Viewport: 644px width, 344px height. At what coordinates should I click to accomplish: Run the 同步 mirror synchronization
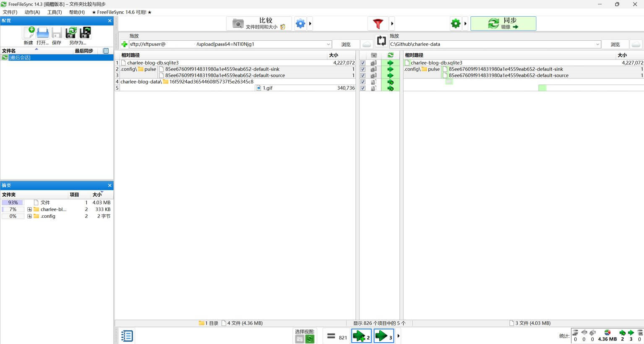[503, 23]
